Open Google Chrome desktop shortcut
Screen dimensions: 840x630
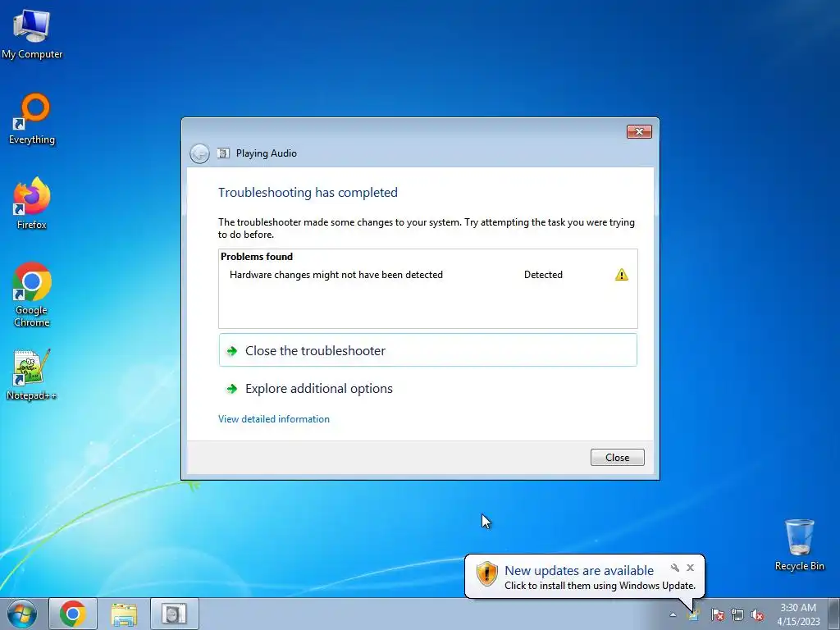[32, 294]
